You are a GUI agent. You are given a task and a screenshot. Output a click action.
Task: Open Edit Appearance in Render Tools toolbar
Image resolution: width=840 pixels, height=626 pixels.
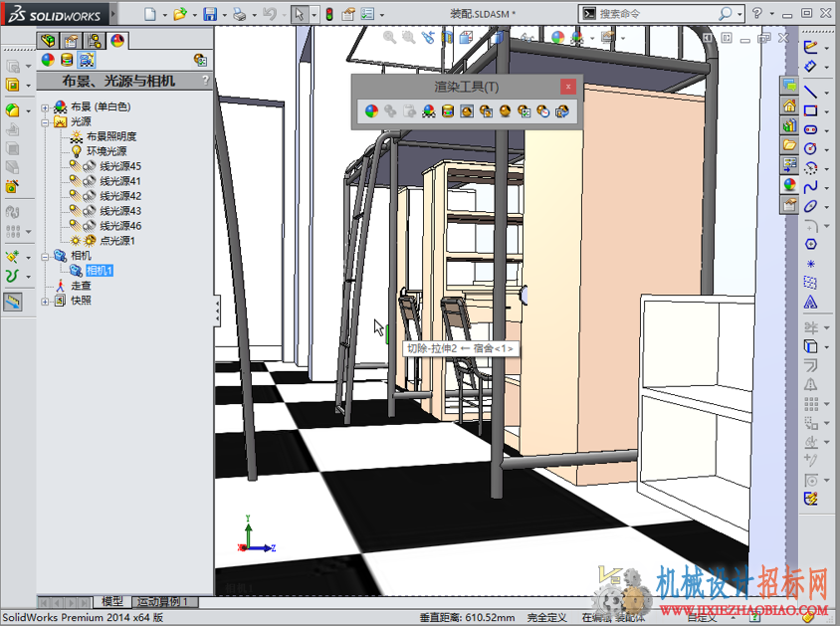(x=371, y=110)
